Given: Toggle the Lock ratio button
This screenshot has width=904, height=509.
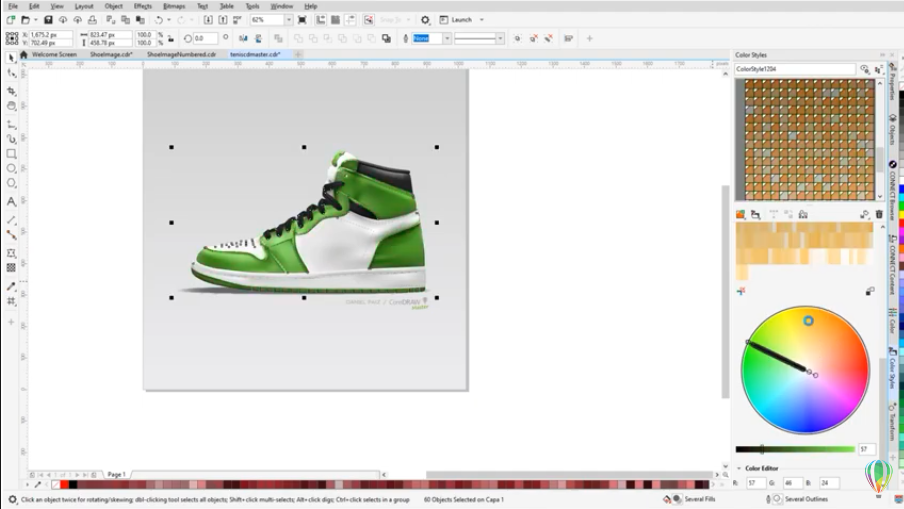Looking at the screenshot, I should 171,39.
